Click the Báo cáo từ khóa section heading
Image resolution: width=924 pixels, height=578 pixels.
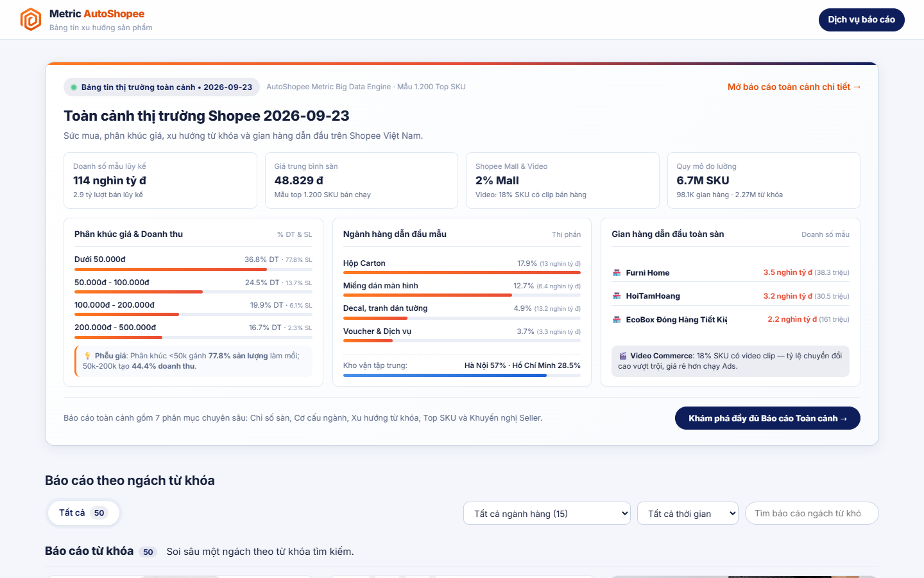[x=89, y=551]
